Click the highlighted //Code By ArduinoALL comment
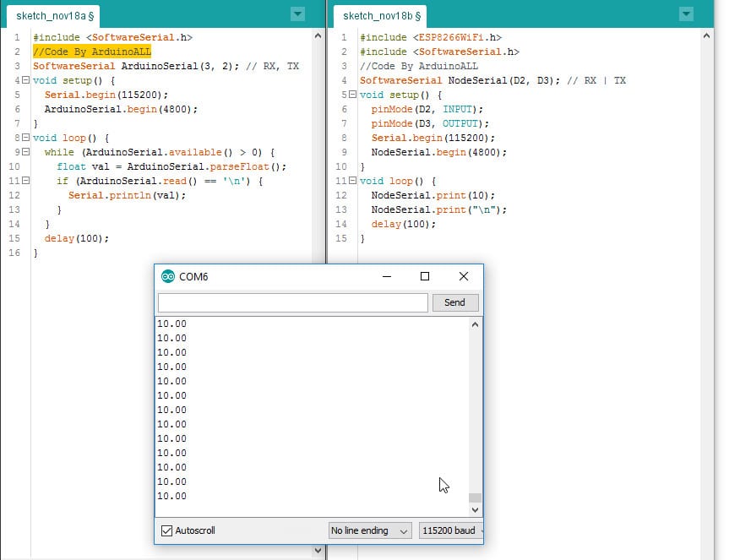Image resolution: width=729 pixels, height=560 pixels. pyautogui.click(x=92, y=52)
